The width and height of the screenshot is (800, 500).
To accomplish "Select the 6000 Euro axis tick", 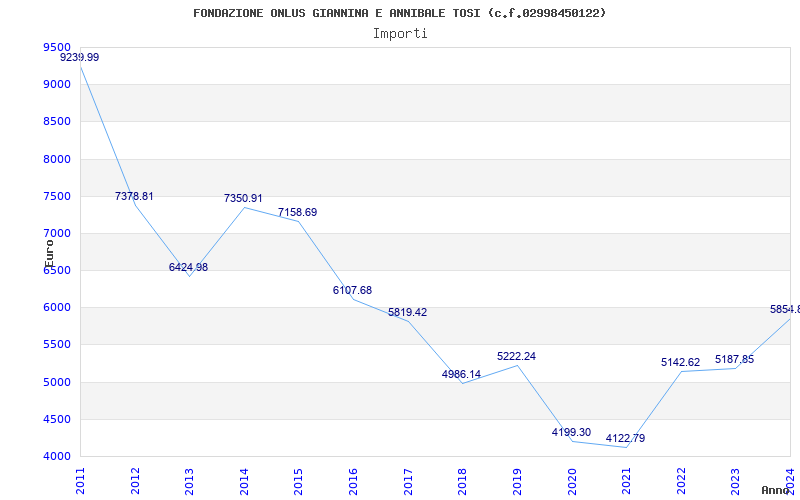I will click(x=57, y=308).
